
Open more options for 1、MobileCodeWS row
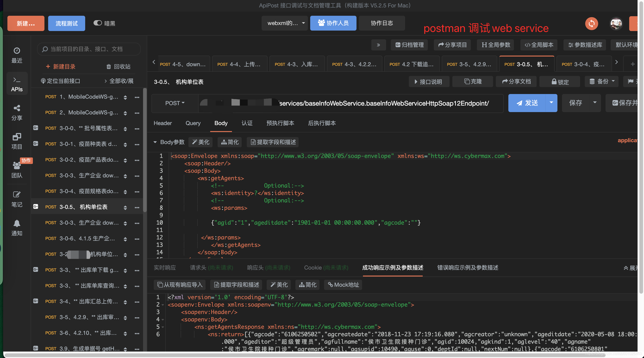[137, 97]
